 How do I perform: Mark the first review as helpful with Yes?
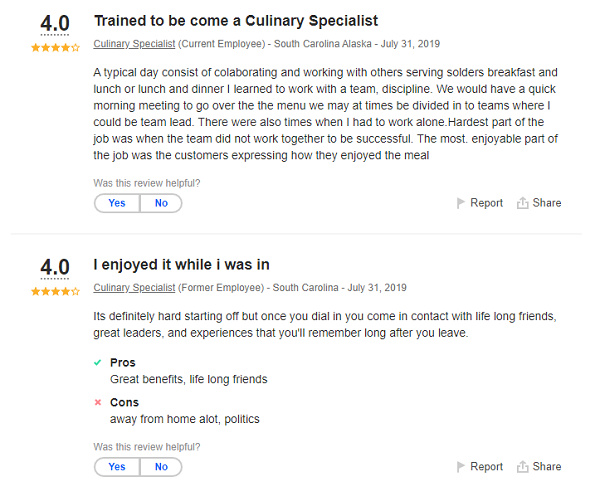click(117, 203)
